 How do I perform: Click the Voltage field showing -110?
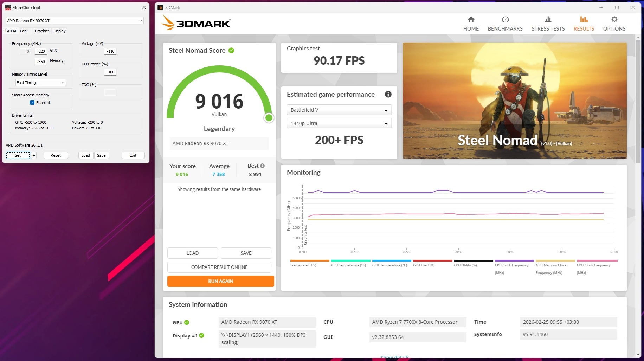(x=110, y=51)
